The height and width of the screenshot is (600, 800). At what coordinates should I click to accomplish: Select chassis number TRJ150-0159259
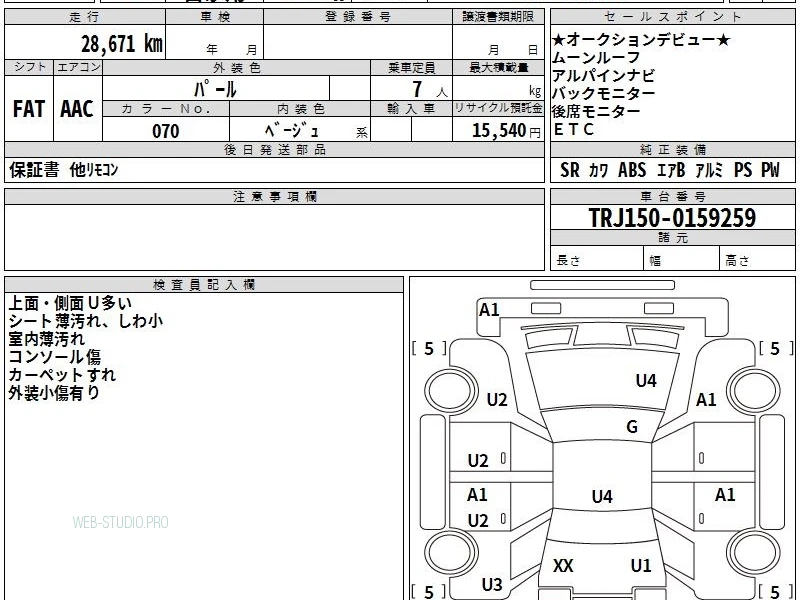672,218
